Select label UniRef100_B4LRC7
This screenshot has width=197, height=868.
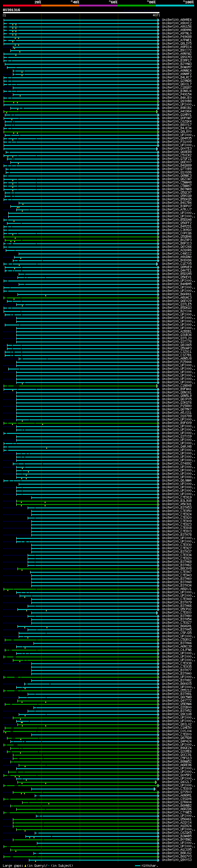(177, 78)
